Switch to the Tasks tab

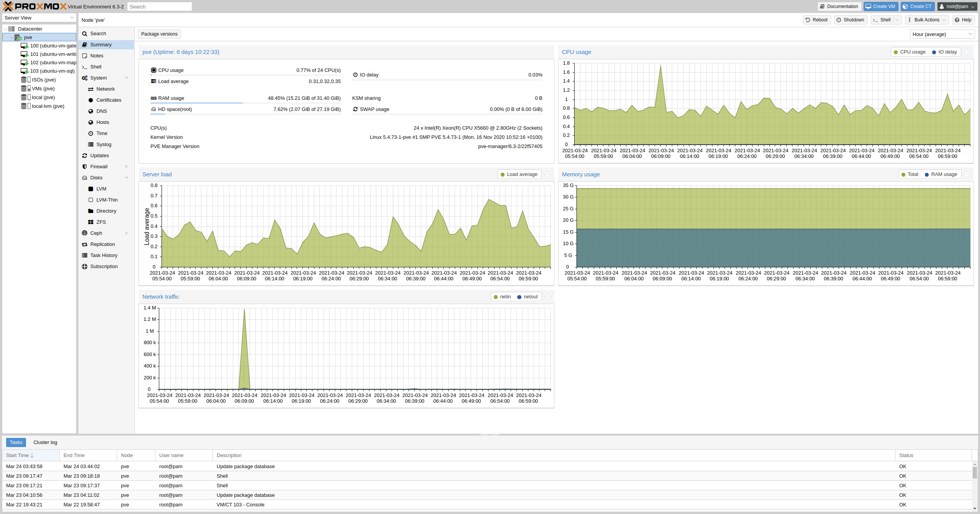click(x=16, y=442)
